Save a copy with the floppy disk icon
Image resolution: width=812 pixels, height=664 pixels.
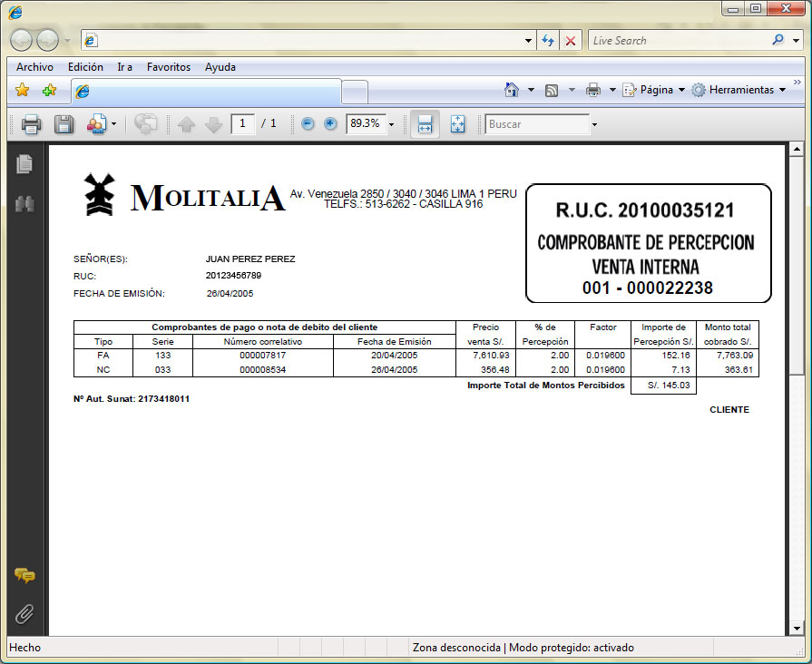64,124
